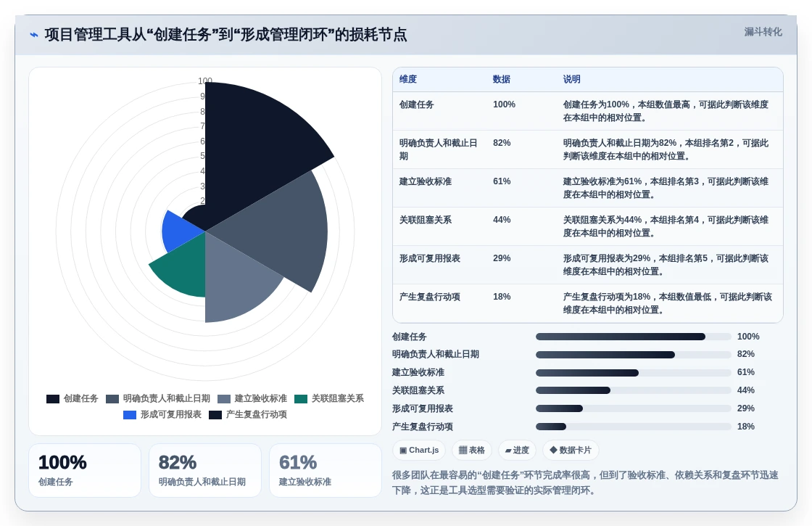
Task: Click the chart title heading text
Action: pyautogui.click(x=225, y=35)
